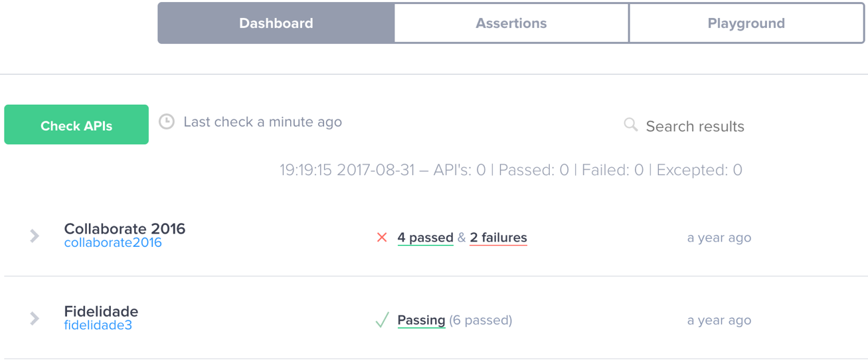868x363 pixels.
Task: Click Collaborate 2016's a year ago timestamp
Action: coord(719,238)
